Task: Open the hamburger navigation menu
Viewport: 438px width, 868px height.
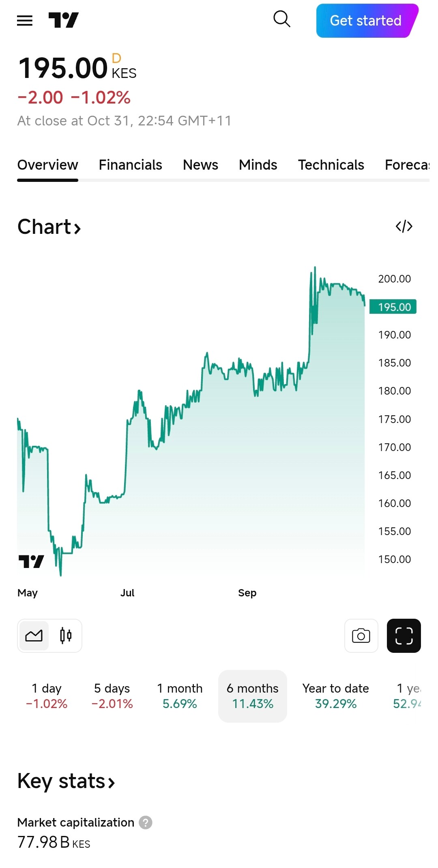Action: click(25, 21)
